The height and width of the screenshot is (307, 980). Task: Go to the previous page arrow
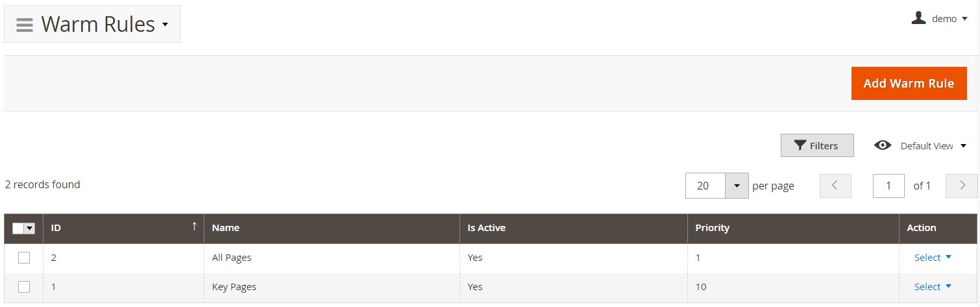[x=835, y=186]
